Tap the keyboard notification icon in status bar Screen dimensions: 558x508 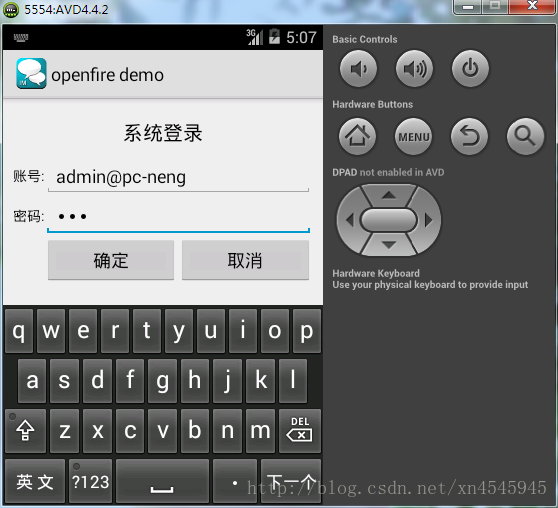[x=21, y=37]
